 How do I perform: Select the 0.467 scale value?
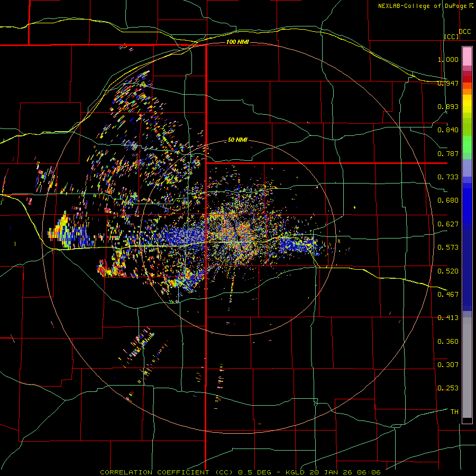[448, 295]
